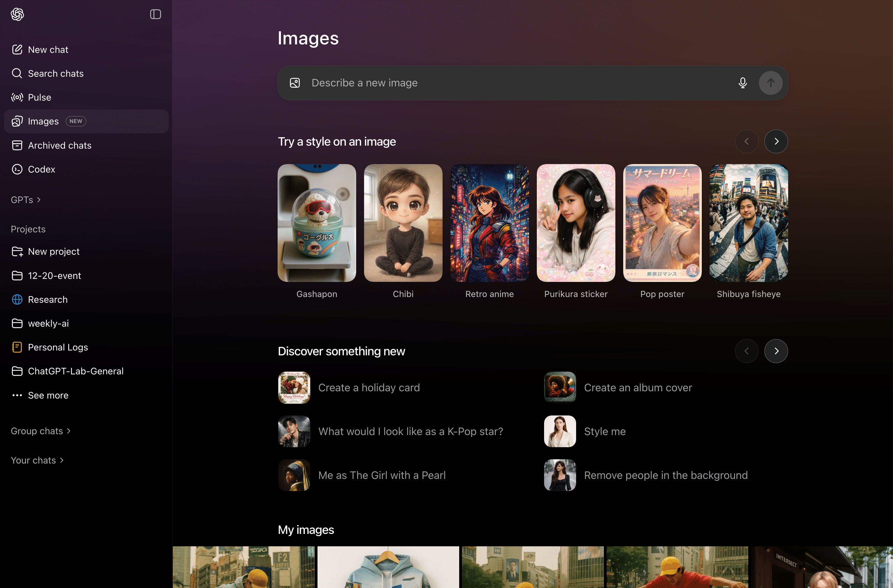Expand the Group chats section
The image size is (893, 588).
click(x=40, y=431)
